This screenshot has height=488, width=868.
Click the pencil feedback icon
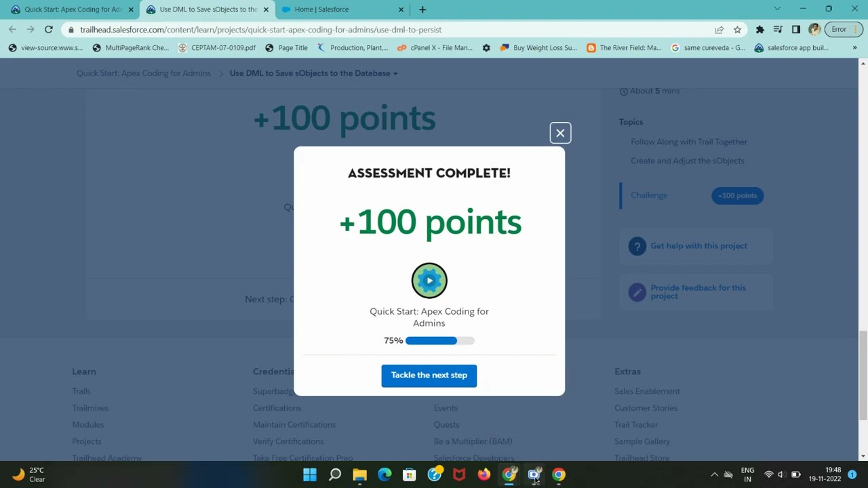tap(637, 292)
